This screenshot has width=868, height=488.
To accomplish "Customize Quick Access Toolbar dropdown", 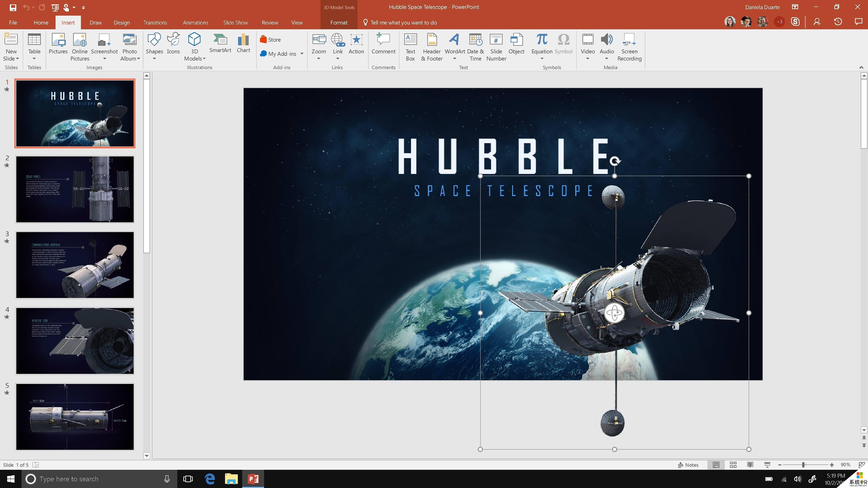I will (x=83, y=7).
